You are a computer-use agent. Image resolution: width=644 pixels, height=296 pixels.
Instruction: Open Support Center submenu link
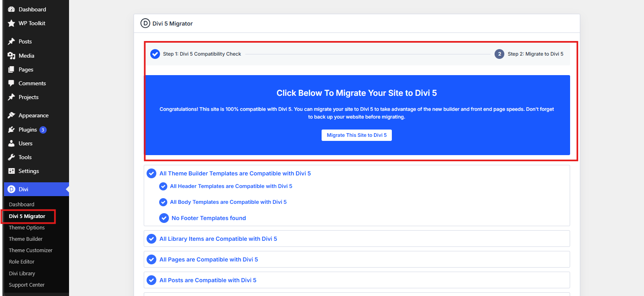coord(27,285)
